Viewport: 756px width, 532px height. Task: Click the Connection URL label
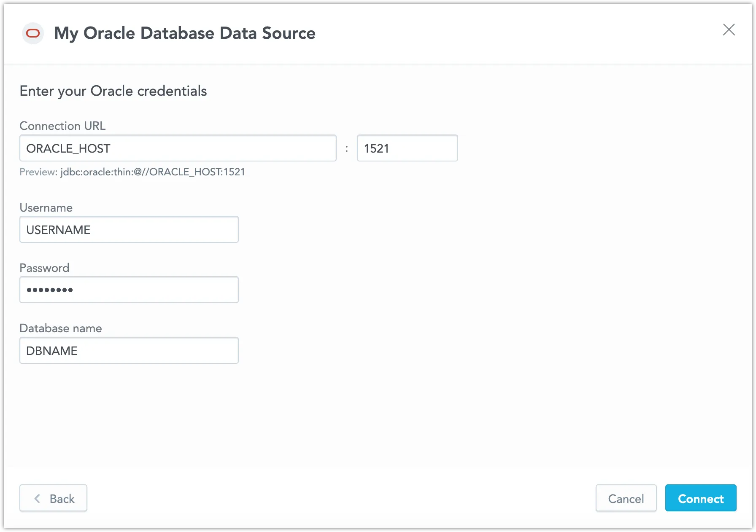click(62, 126)
